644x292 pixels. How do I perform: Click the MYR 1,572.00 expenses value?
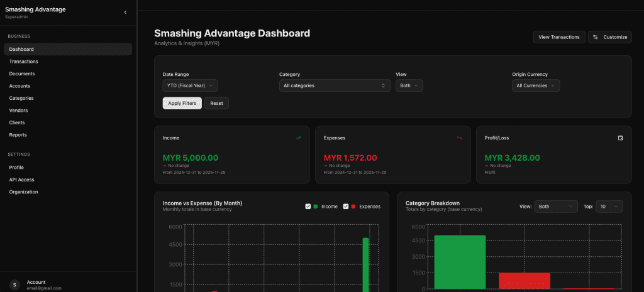pos(350,158)
